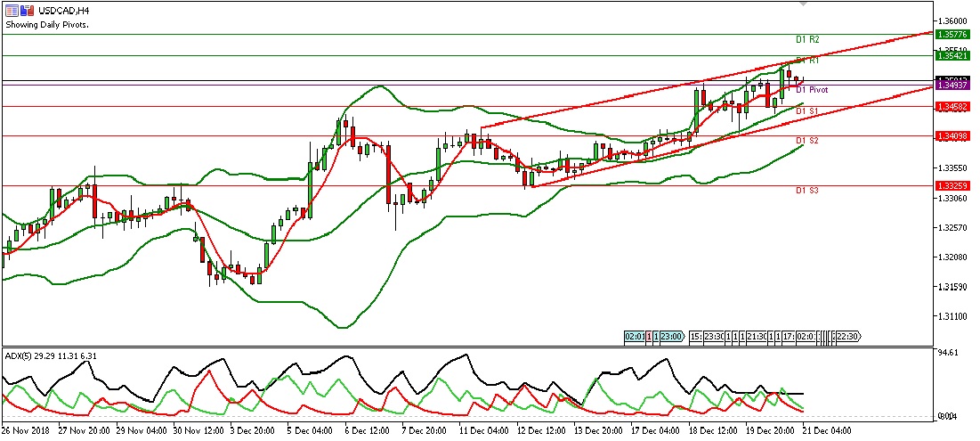This screenshot has width=980, height=441.
Task: Click the Showing Daily Pivots text
Action: 47,24
